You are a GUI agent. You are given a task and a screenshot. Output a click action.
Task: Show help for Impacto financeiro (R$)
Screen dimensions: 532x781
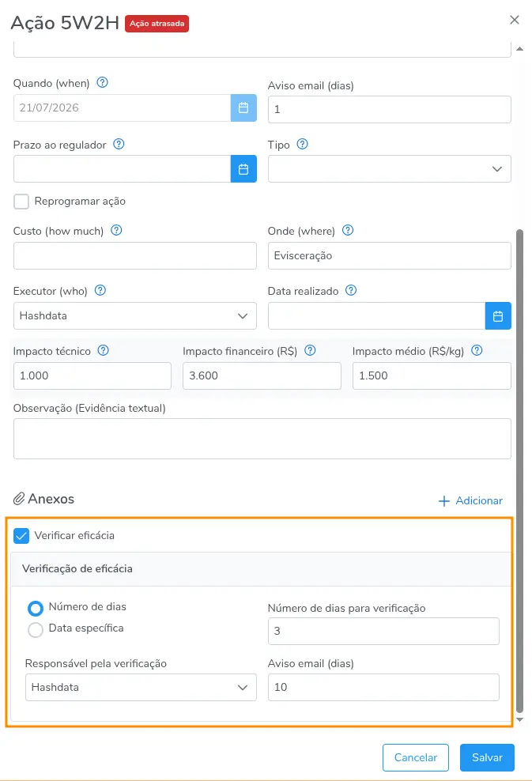point(310,350)
